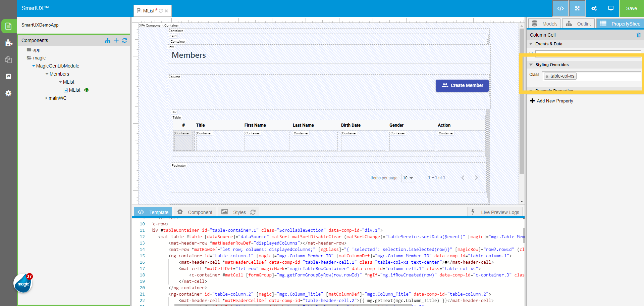Click the expand fullscreen icon in top toolbar
Screen dimensions: 644x306
pyautogui.click(x=577, y=8)
